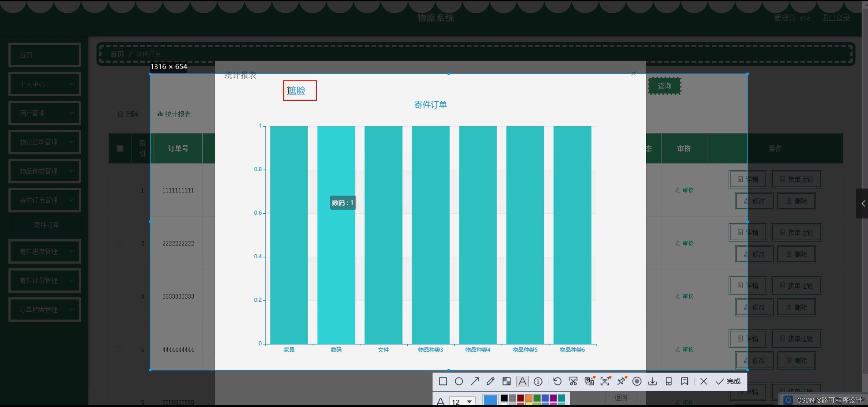Image resolution: width=868 pixels, height=407 pixels.
Task: Pick the pencil freehand tool
Action: pyautogui.click(x=490, y=381)
